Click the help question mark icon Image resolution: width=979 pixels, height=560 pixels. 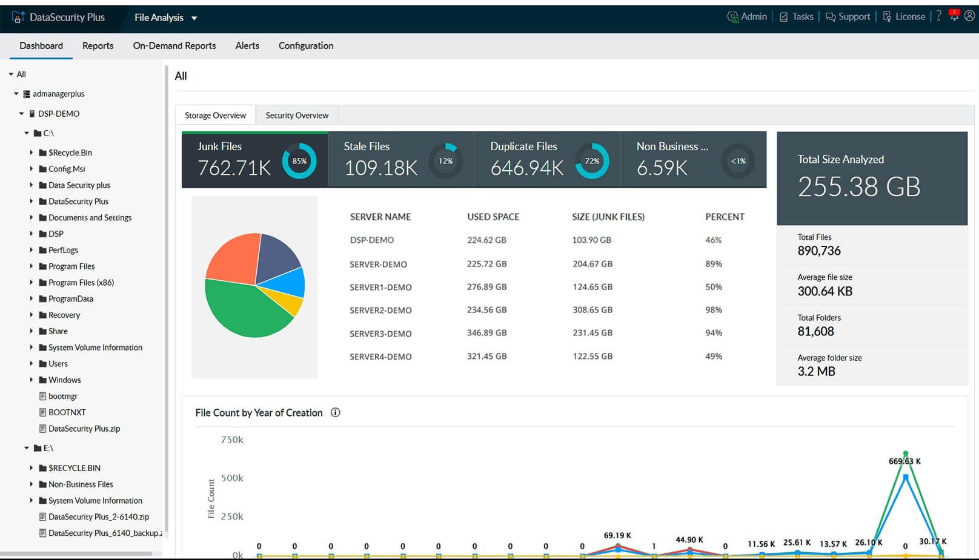click(x=938, y=16)
